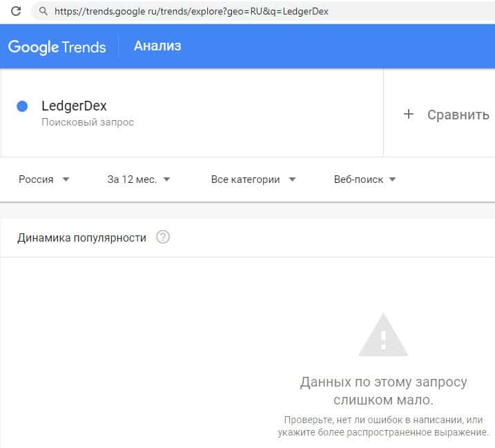Expand the Веб-поиск search type dropdown
495x448 pixels.
[x=365, y=179]
